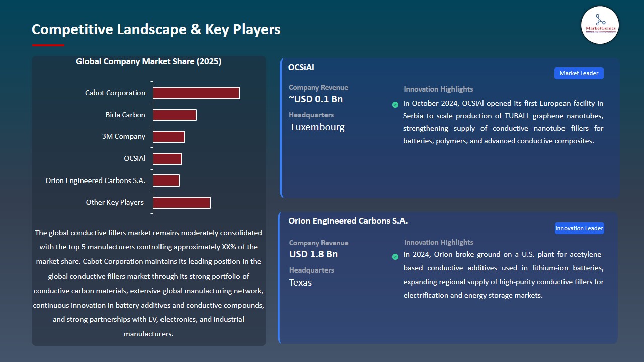Select the Other Key Players bar
Viewport: 644px width, 362px height.
[182, 203]
